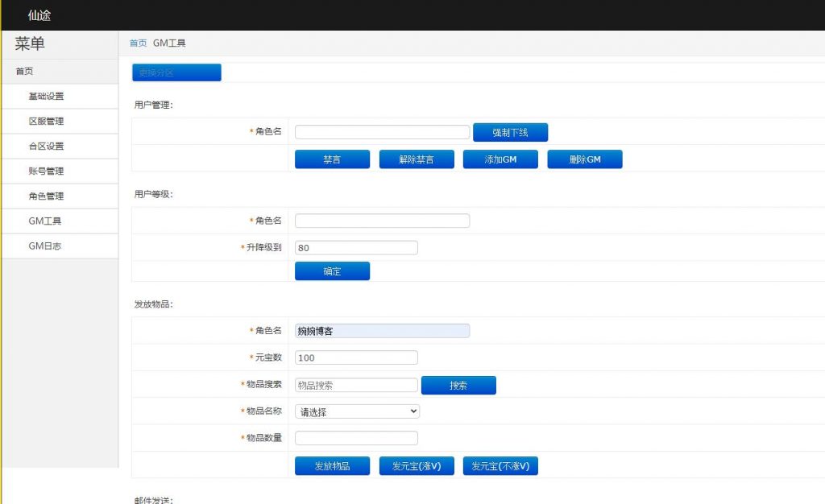This screenshot has width=825, height=504.
Task: Click the 首页 breadcrumb link
Action: 137,44
